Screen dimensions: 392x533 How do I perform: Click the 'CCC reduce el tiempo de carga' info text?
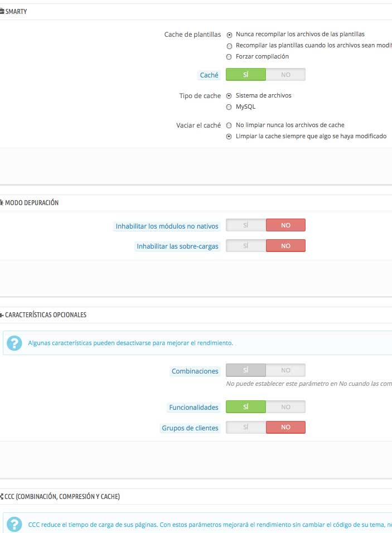pyautogui.click(x=210, y=525)
